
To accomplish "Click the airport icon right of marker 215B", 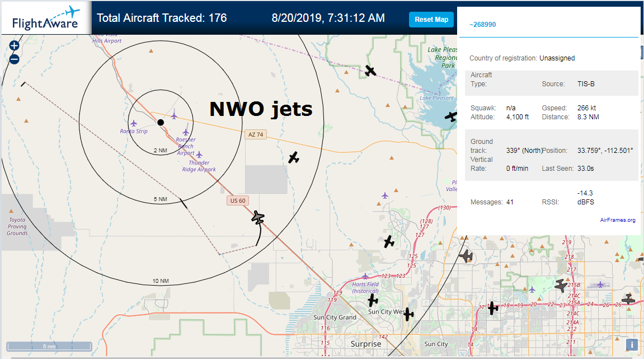I will [600, 285].
